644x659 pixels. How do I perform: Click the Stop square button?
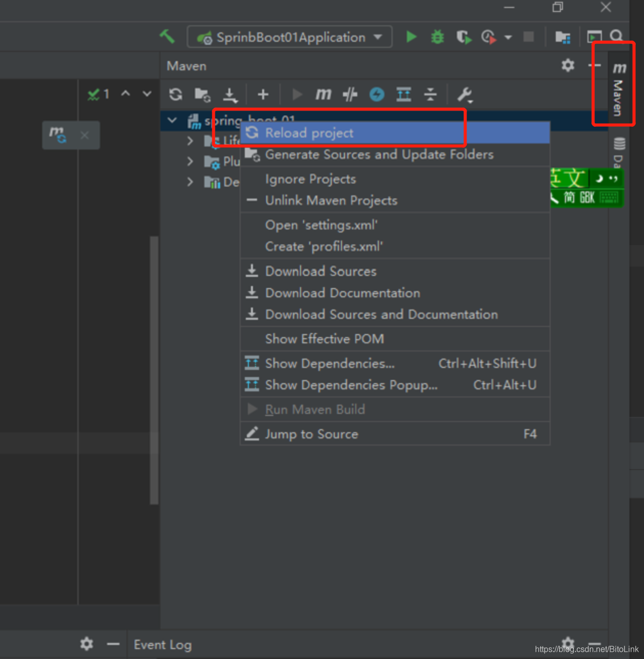[528, 37]
